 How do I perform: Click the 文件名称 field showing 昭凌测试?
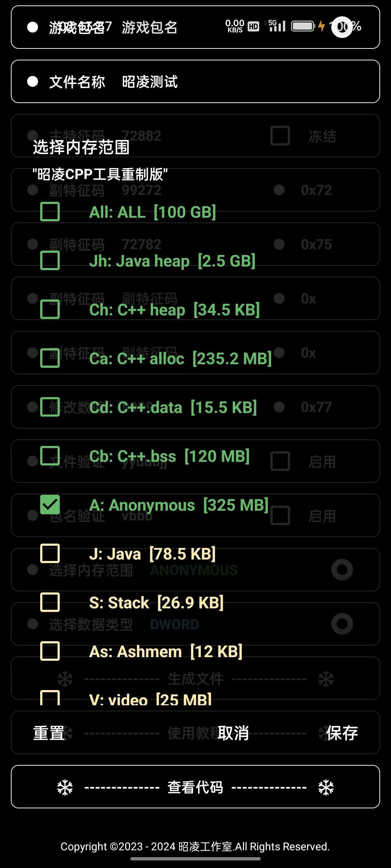[149, 82]
